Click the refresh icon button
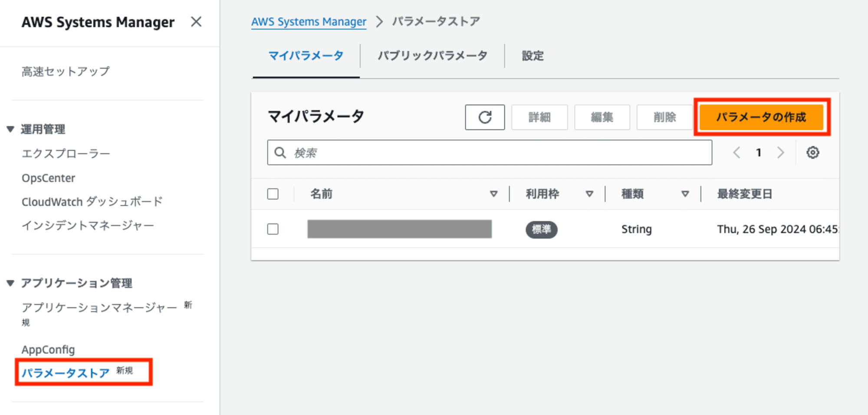 [485, 117]
